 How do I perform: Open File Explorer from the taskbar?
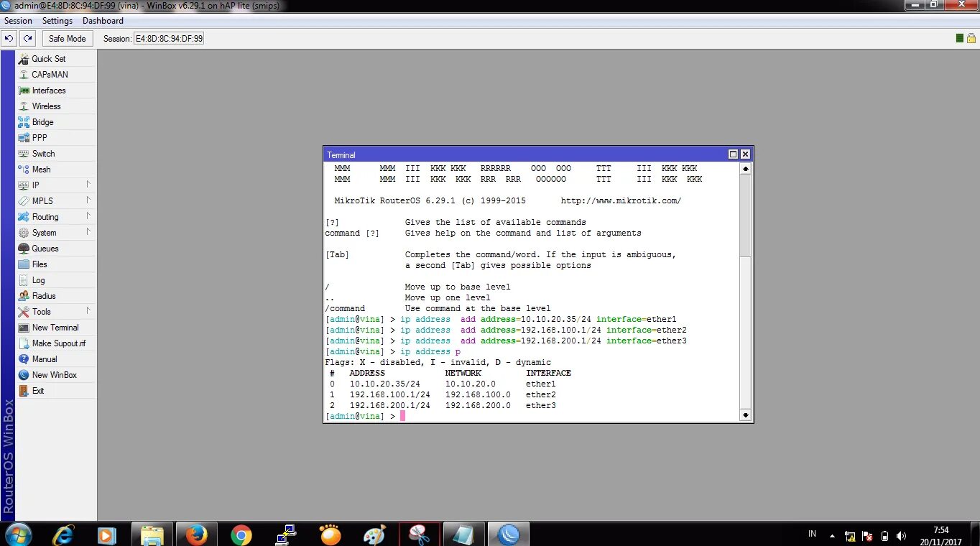tap(152, 535)
